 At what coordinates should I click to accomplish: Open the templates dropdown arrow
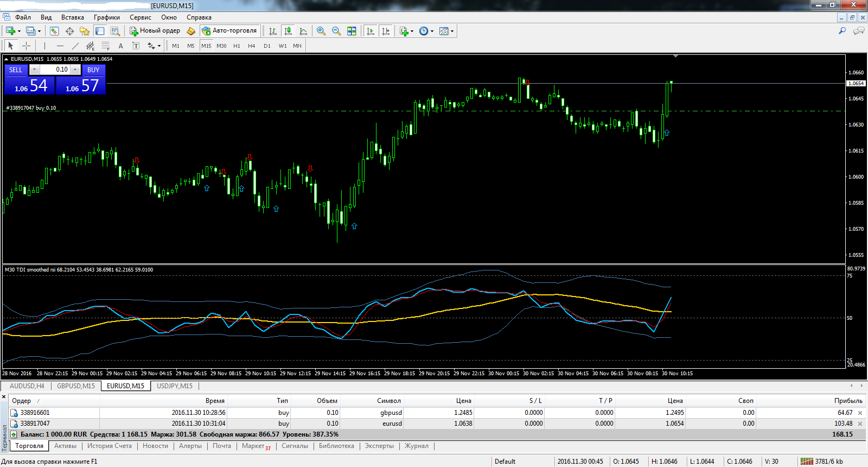pos(452,31)
